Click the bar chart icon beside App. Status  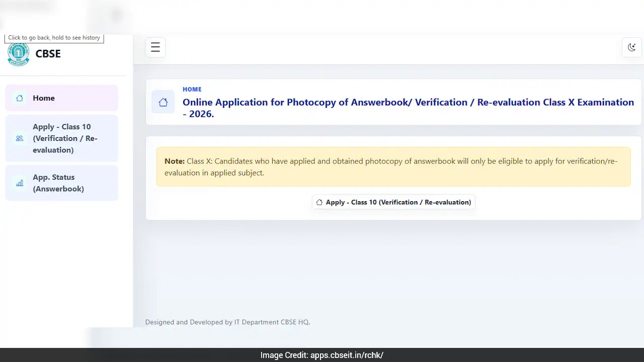[x=19, y=183]
